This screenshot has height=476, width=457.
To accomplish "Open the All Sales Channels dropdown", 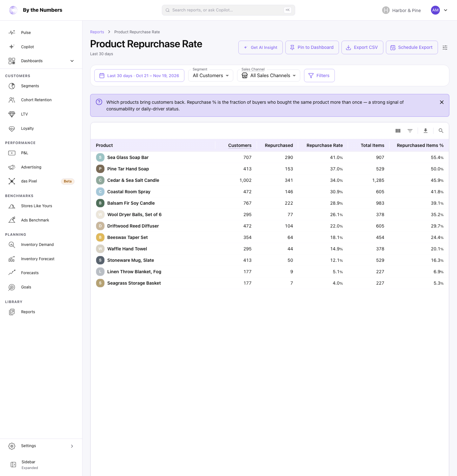I will 268,76.
